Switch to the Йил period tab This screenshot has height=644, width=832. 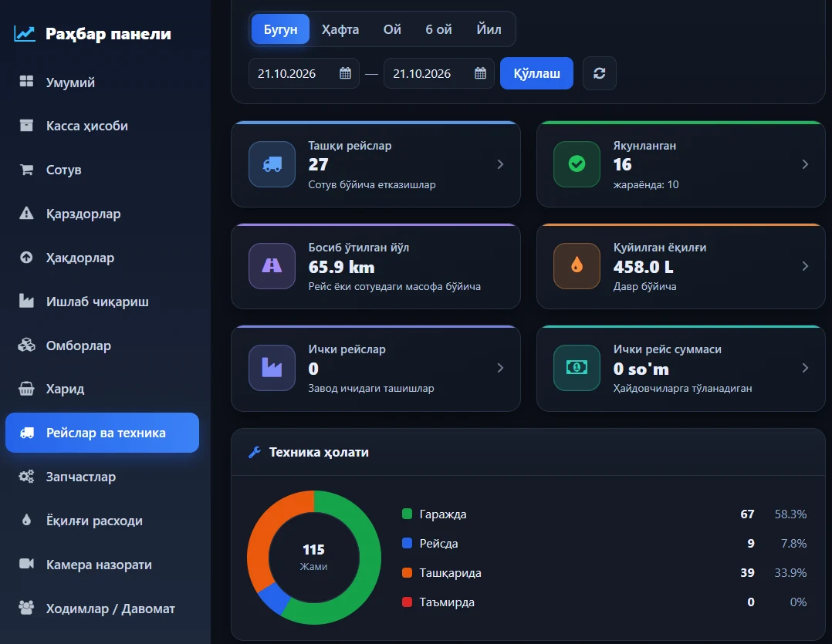click(489, 29)
